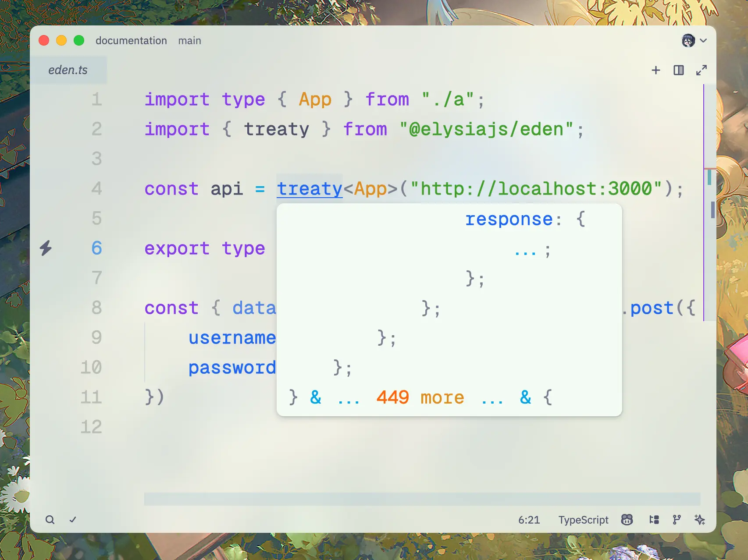
Task: Open new tab with plus button
Action: 656,70
